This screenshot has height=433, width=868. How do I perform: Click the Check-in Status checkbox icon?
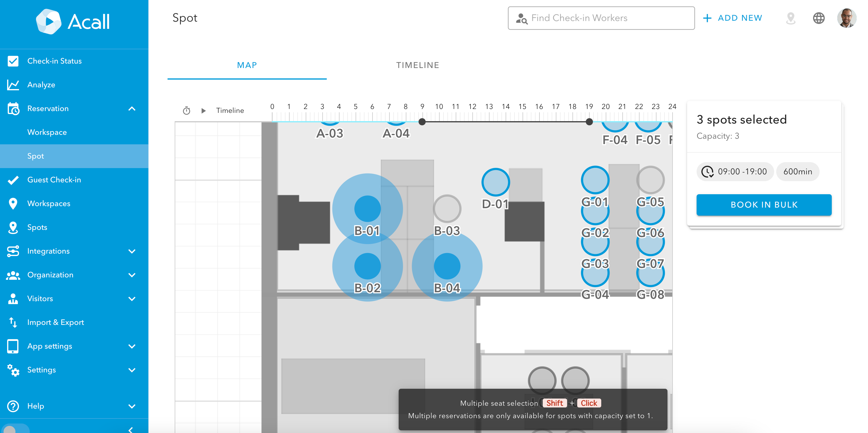pyautogui.click(x=13, y=61)
